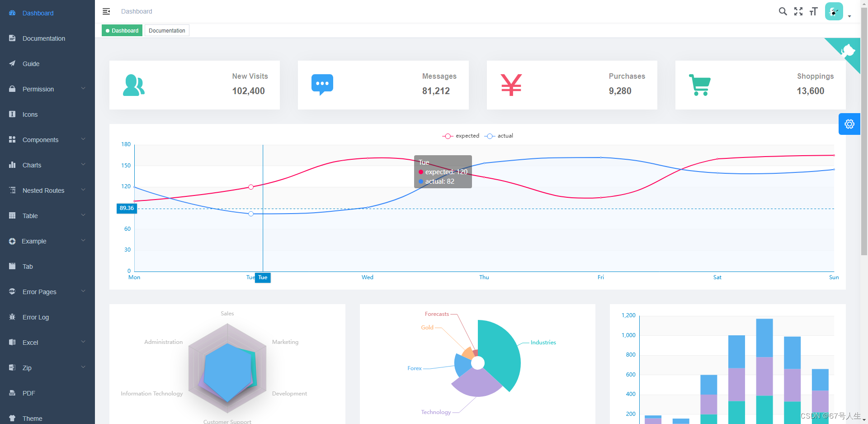Open the header search icon

coord(783,11)
